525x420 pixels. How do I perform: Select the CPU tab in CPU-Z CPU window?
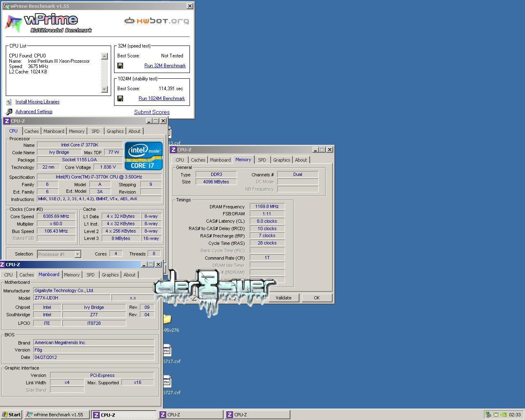point(13,131)
